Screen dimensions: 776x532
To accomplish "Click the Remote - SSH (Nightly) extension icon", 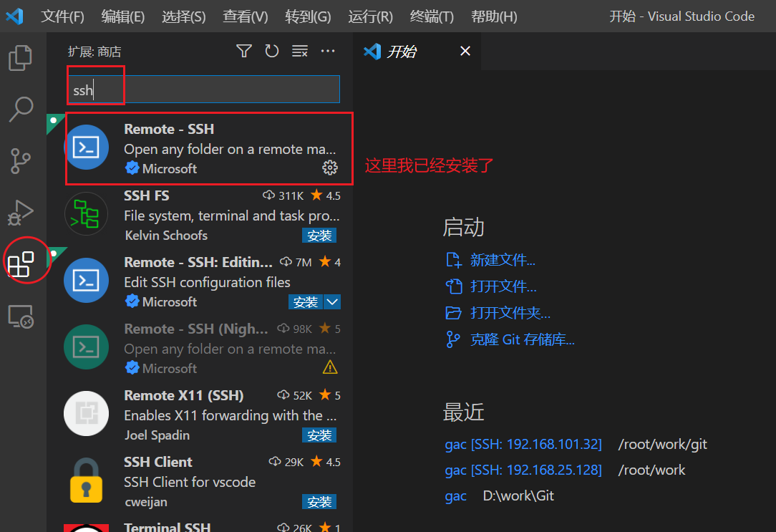I will click(x=87, y=347).
